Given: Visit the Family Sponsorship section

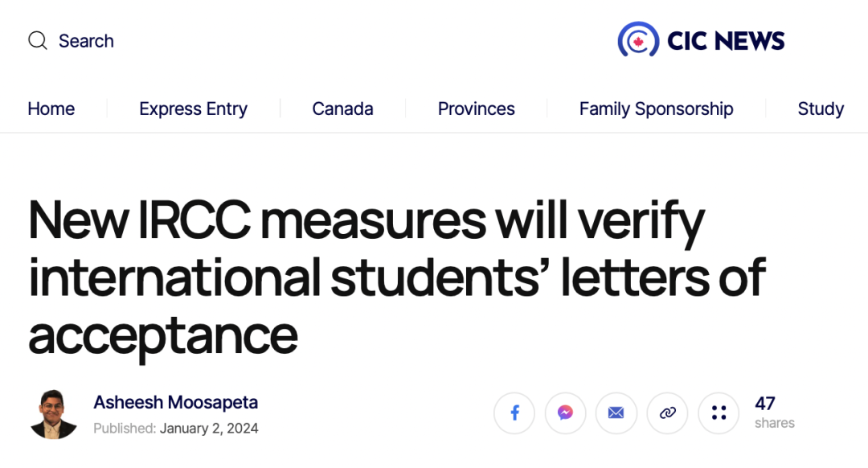Looking at the screenshot, I should 656,109.
